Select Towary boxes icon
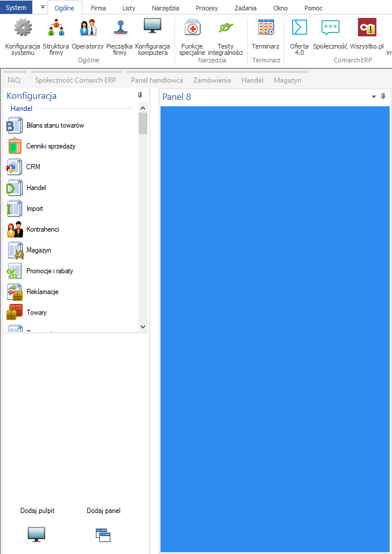The image size is (392, 554). point(14,313)
